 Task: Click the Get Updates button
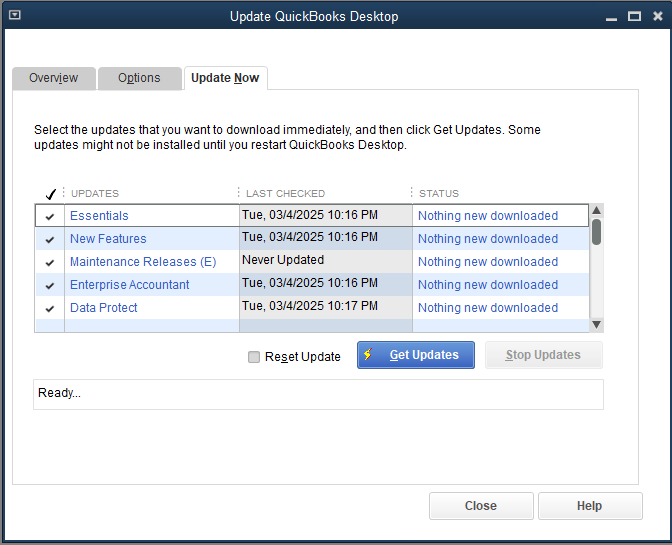[x=416, y=355]
